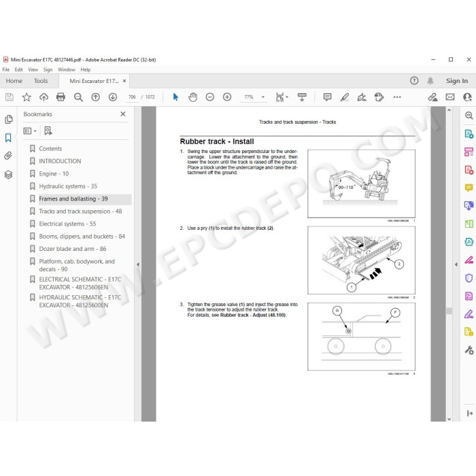Viewport: 476px width, 476px height.
Task: Go to next page arrow
Action: 113,97
